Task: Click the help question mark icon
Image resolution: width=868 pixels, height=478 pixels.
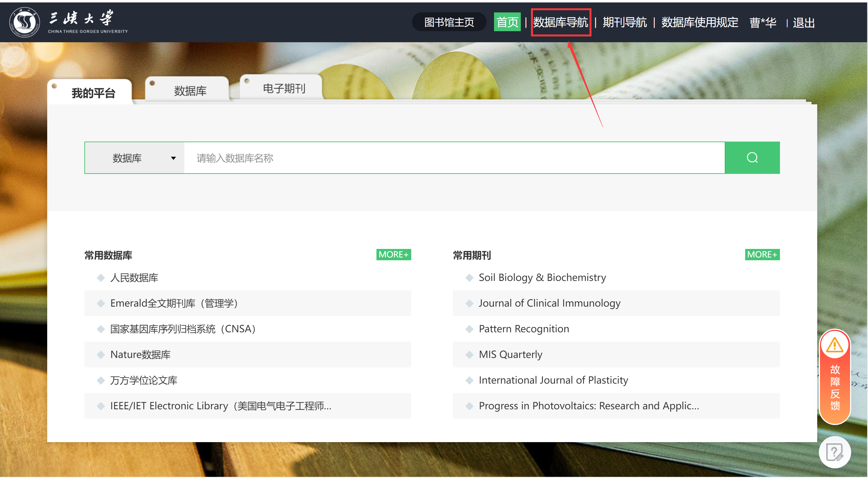Action: coord(834,452)
